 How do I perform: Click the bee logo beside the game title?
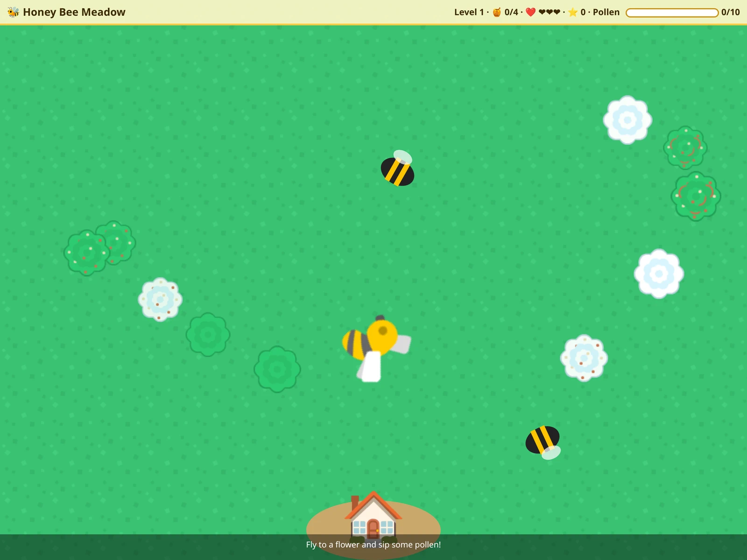coord(13,12)
